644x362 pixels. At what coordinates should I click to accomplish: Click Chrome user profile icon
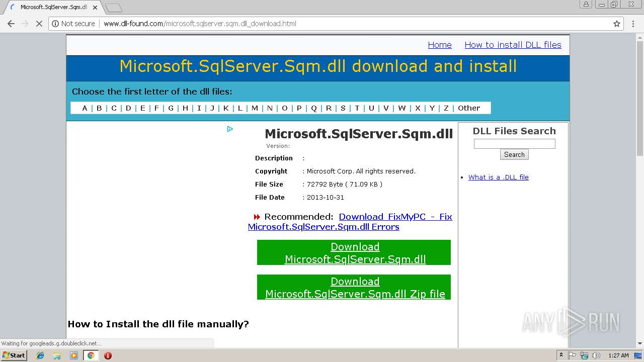coord(586,4)
